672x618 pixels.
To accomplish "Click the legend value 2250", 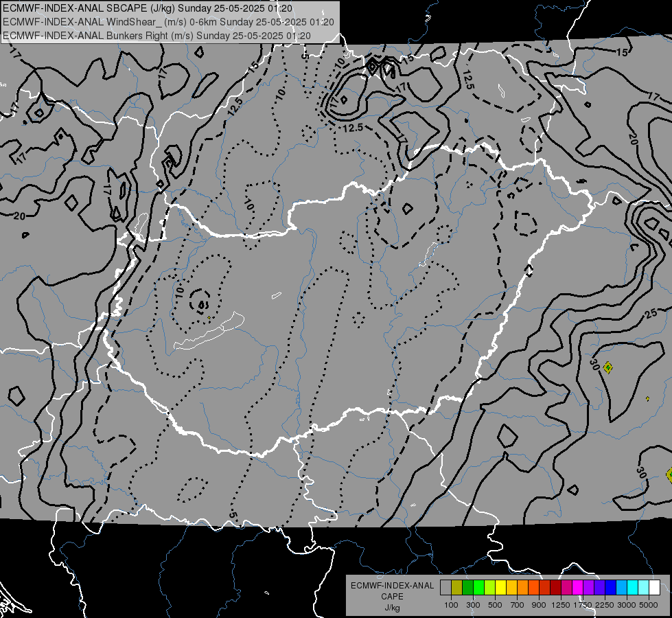I will click(x=605, y=605).
